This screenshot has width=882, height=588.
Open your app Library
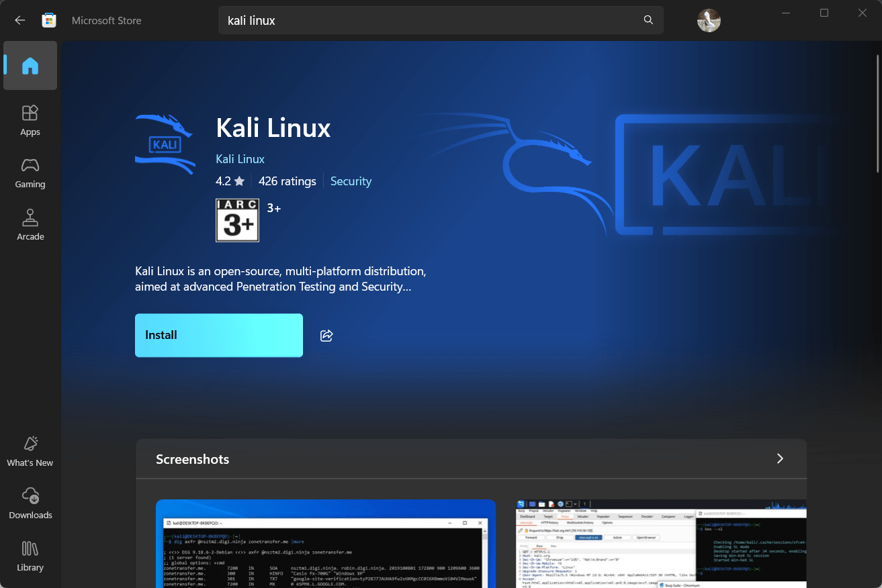coord(30,556)
